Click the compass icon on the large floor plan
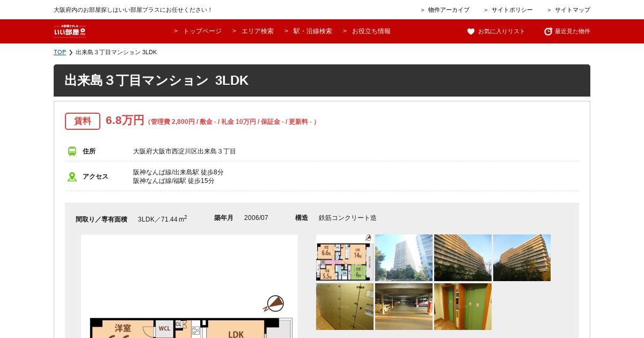Image resolution: width=644 pixels, height=338 pixels. coord(274,304)
